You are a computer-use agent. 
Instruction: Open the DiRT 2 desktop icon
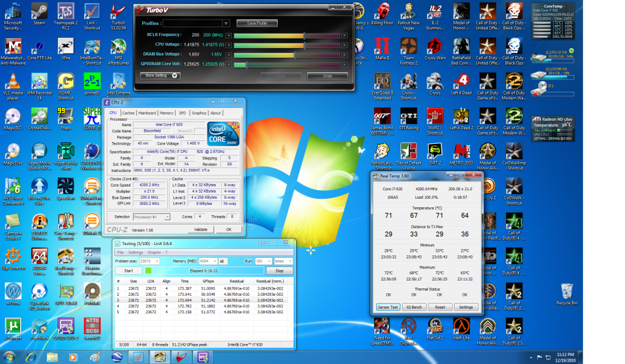pos(435,154)
